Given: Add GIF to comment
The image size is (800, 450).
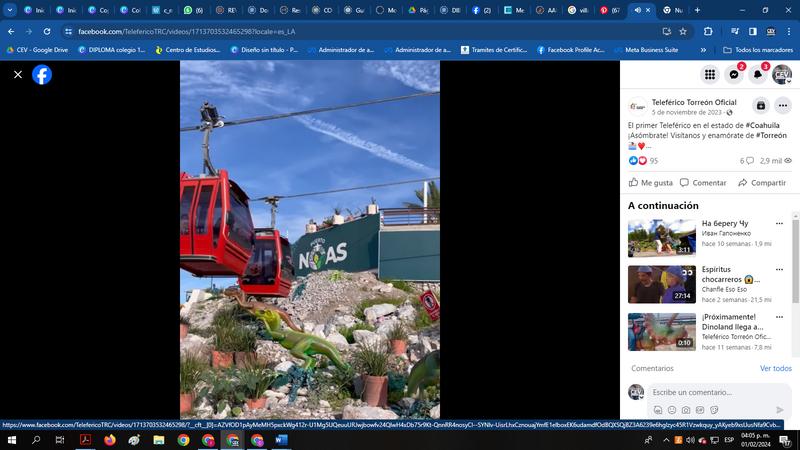Looking at the screenshot, I should click(x=700, y=410).
